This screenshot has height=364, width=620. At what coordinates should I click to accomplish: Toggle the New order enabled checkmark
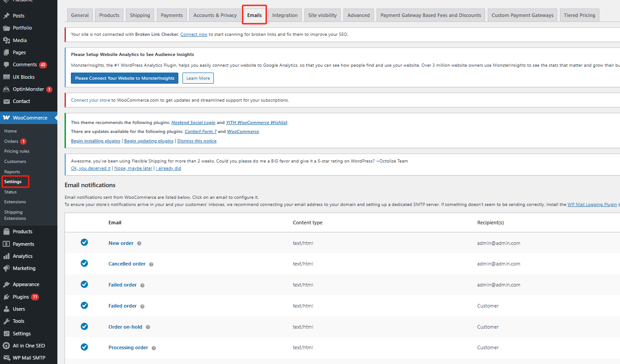point(84,242)
